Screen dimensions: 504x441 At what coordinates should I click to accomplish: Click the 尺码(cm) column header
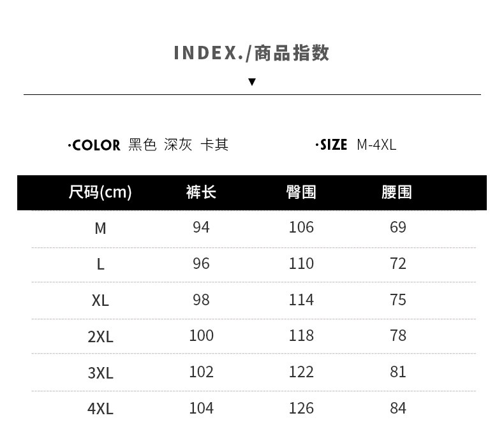100,192
